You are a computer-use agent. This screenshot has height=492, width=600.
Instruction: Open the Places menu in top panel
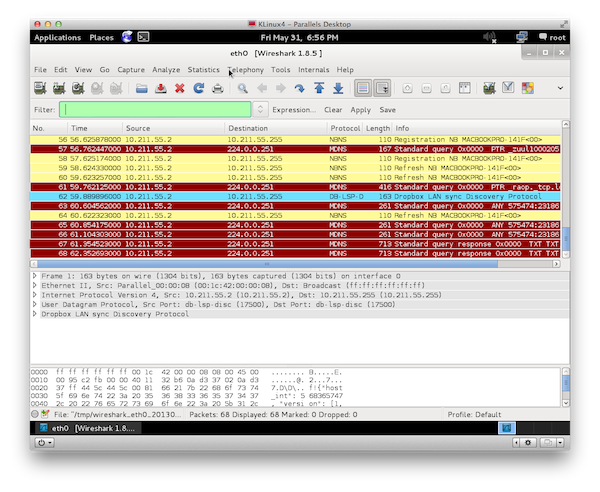click(x=101, y=37)
